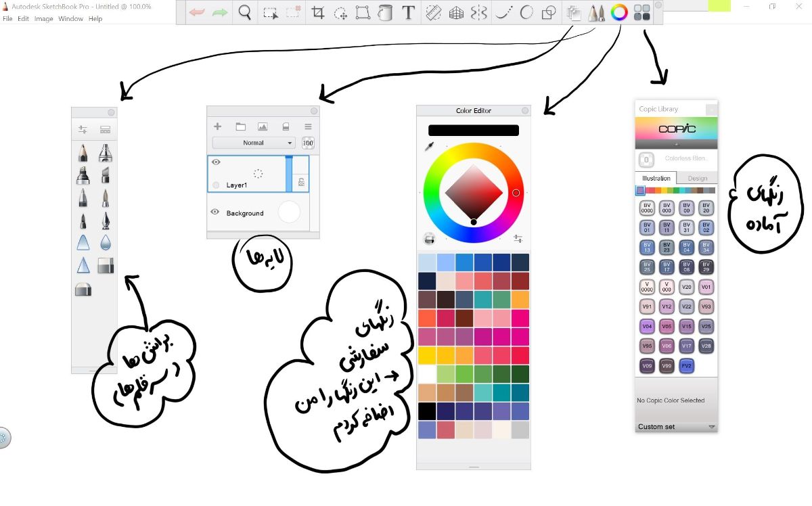
Task: Pick the BV 0000 Copic marker color
Action: (647, 208)
